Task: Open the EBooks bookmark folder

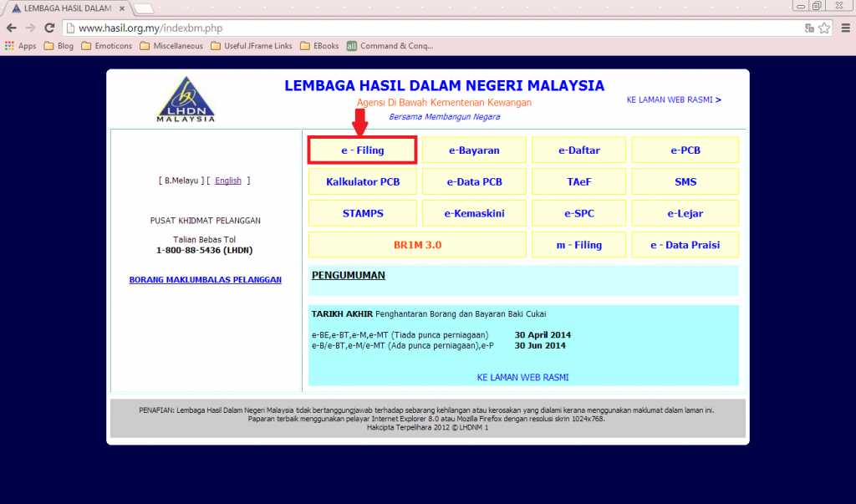Action: coord(319,46)
